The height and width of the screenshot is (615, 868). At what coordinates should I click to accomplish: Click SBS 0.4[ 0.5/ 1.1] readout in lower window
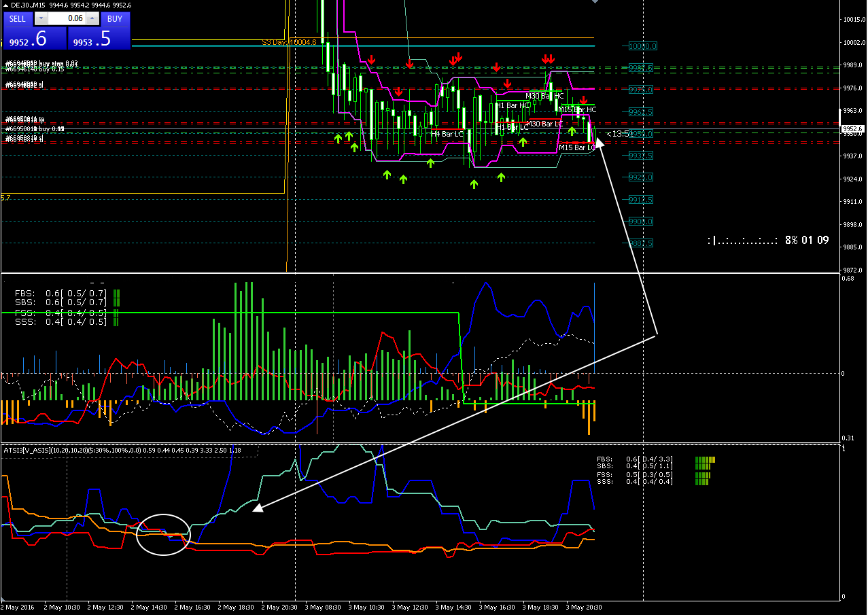coord(634,466)
